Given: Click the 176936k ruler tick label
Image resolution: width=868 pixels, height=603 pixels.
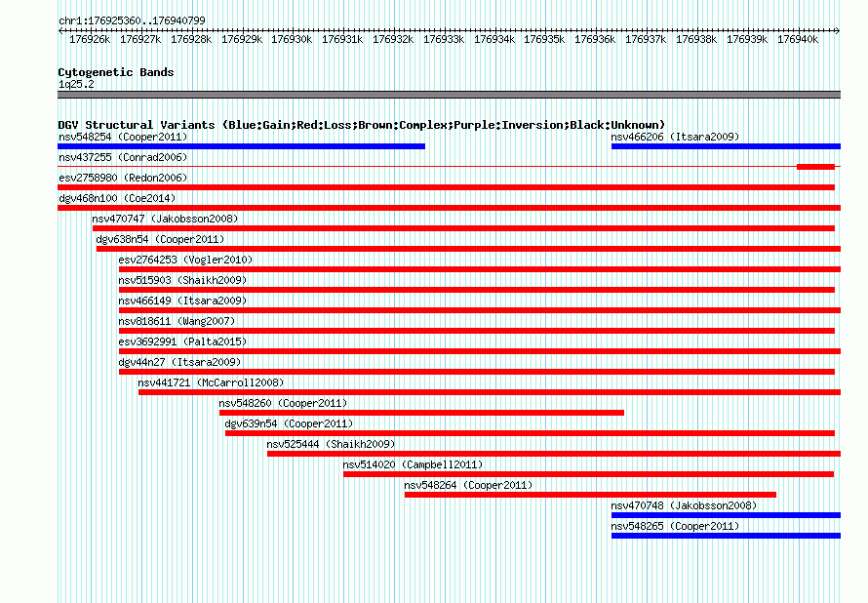Looking at the screenshot, I should tap(595, 39).
